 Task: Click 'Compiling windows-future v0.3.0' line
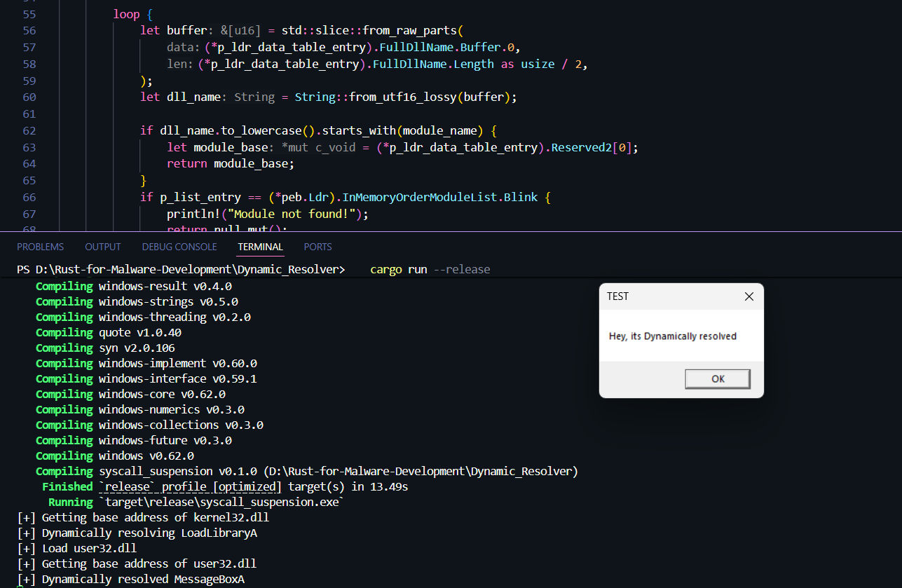(x=134, y=440)
